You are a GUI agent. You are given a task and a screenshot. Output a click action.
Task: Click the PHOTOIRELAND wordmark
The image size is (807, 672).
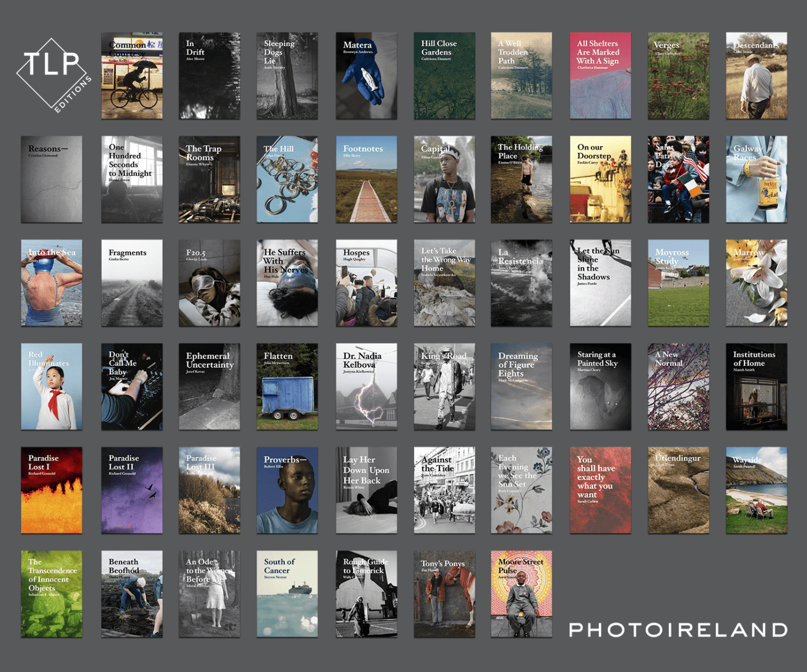(x=677, y=631)
